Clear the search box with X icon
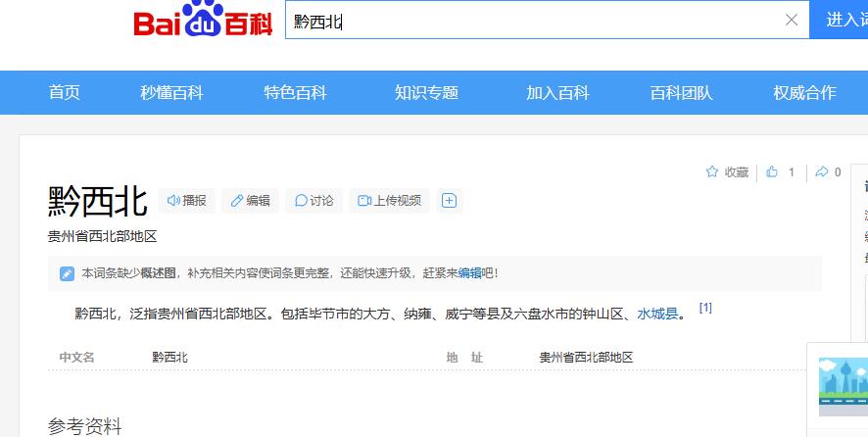 coord(792,21)
